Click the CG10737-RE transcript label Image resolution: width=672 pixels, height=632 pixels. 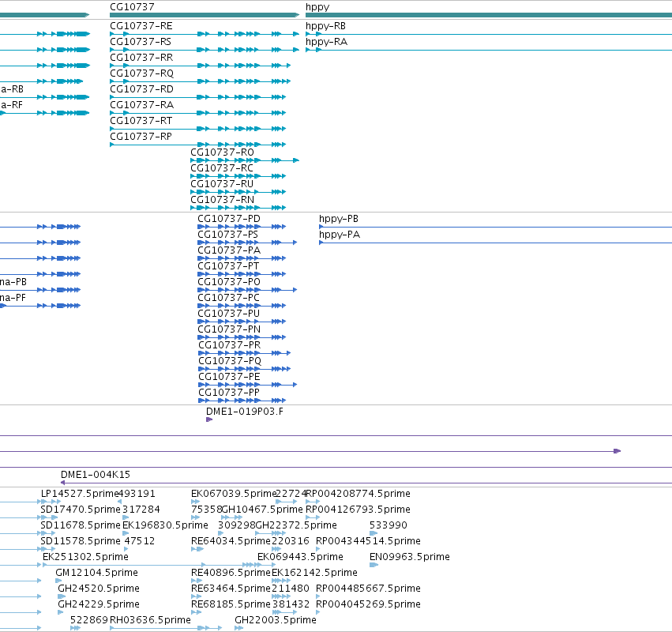tap(141, 26)
